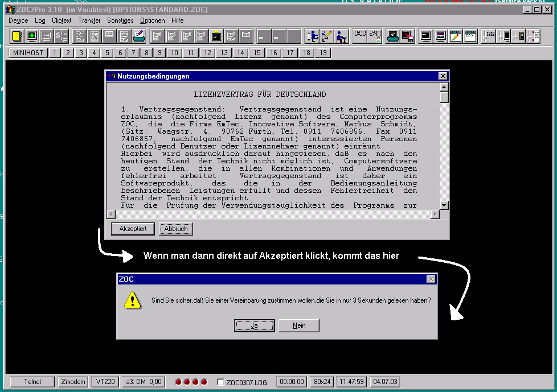Image resolution: width=557 pixels, height=392 pixels.
Task: Click the person writing with pencil icon
Action: point(326,36)
